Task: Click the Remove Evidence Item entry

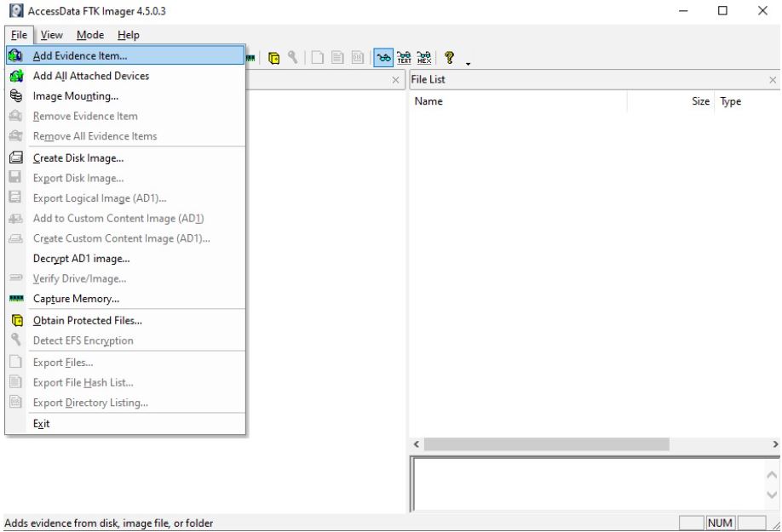Action: point(125,116)
